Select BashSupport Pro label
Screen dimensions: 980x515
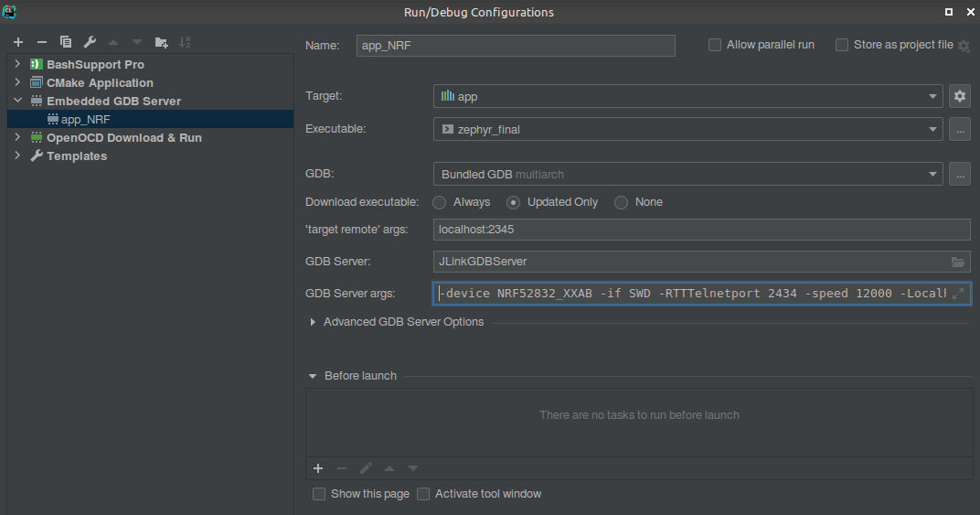(95, 64)
